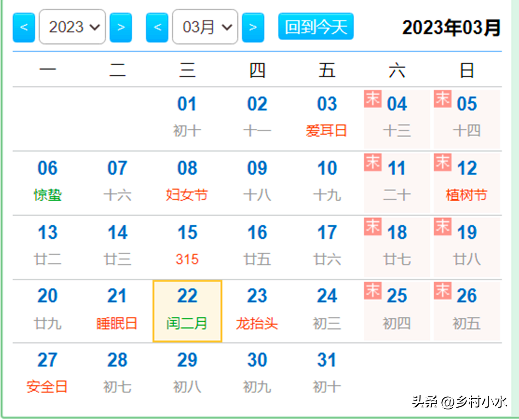Open the 2023 year dropdown

(x=72, y=27)
